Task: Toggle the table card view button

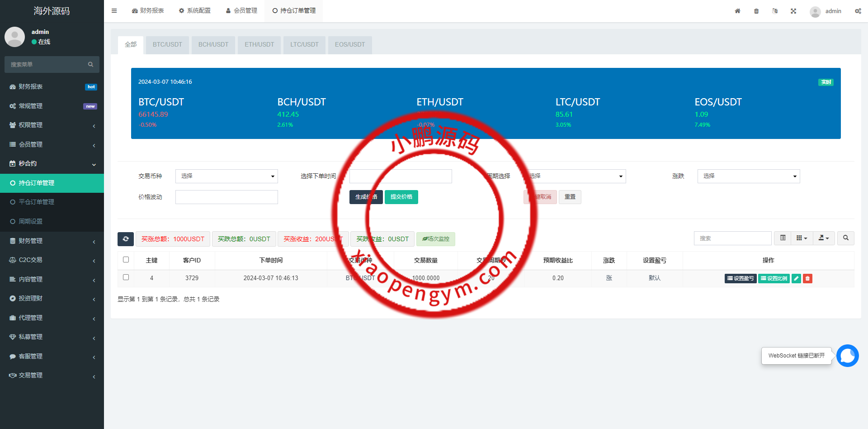Action: (x=783, y=238)
